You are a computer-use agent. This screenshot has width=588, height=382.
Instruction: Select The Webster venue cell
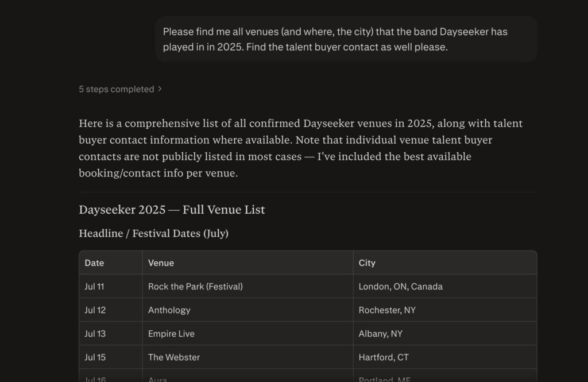point(174,357)
